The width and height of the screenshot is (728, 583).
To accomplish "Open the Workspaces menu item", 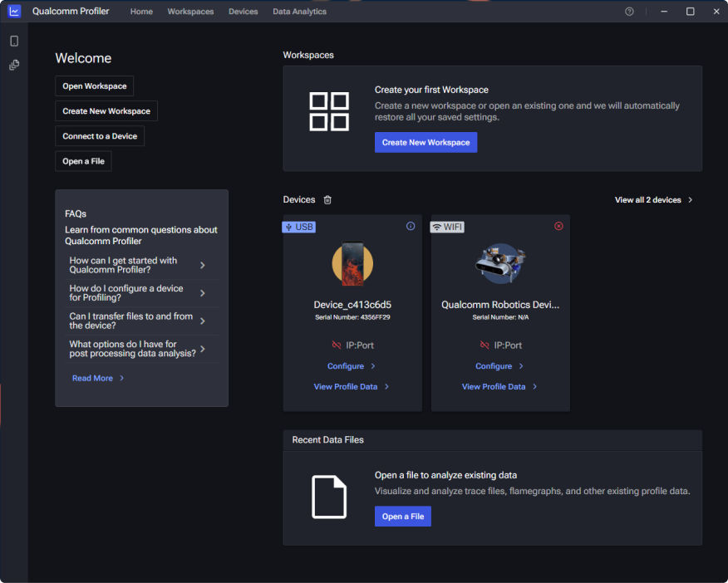I will (x=190, y=11).
